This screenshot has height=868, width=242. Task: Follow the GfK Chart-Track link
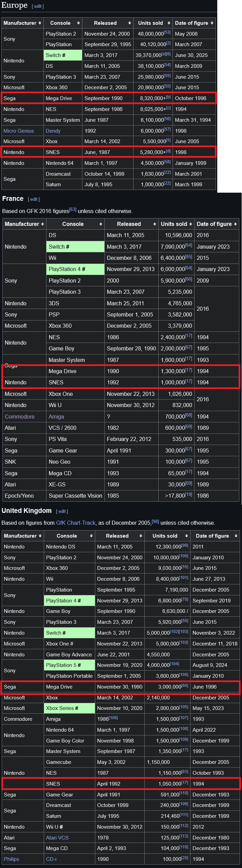(x=76, y=523)
